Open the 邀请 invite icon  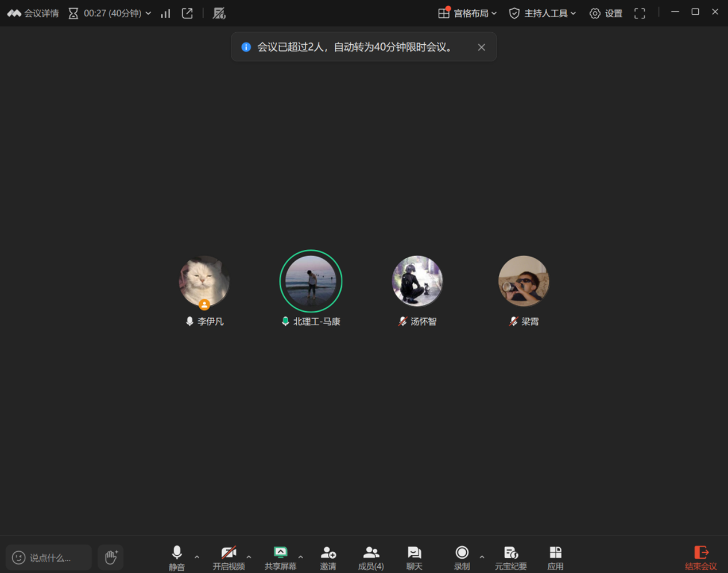pyautogui.click(x=328, y=557)
